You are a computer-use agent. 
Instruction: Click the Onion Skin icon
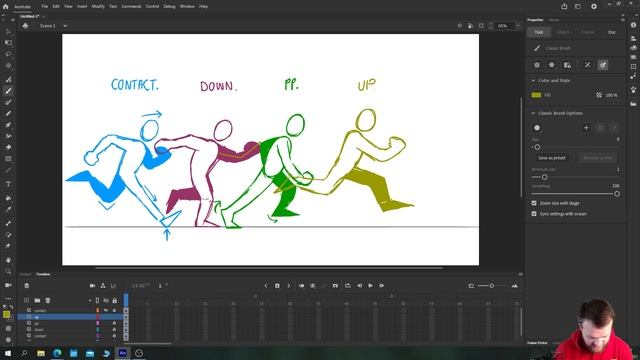click(302, 286)
